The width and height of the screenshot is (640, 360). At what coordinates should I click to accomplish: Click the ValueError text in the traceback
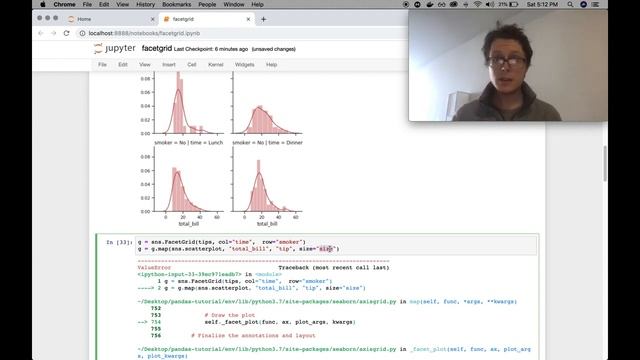point(154,268)
